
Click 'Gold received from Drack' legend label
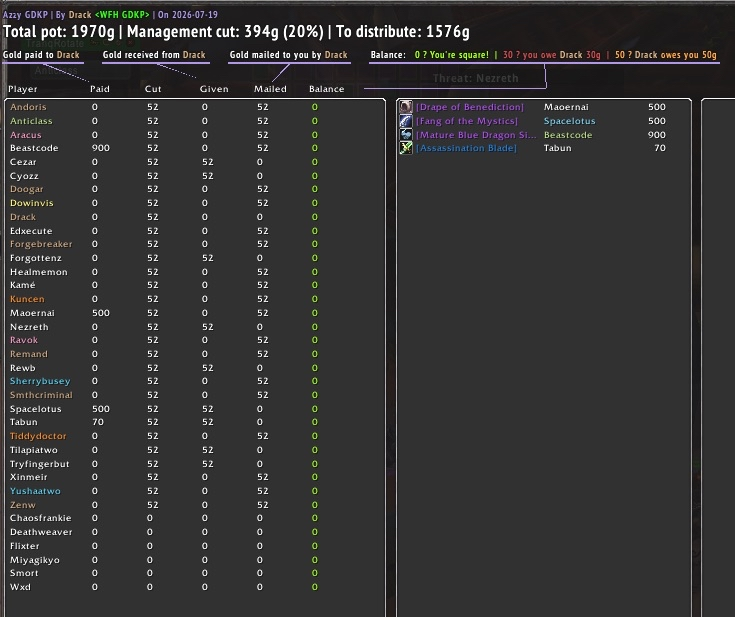(154, 55)
